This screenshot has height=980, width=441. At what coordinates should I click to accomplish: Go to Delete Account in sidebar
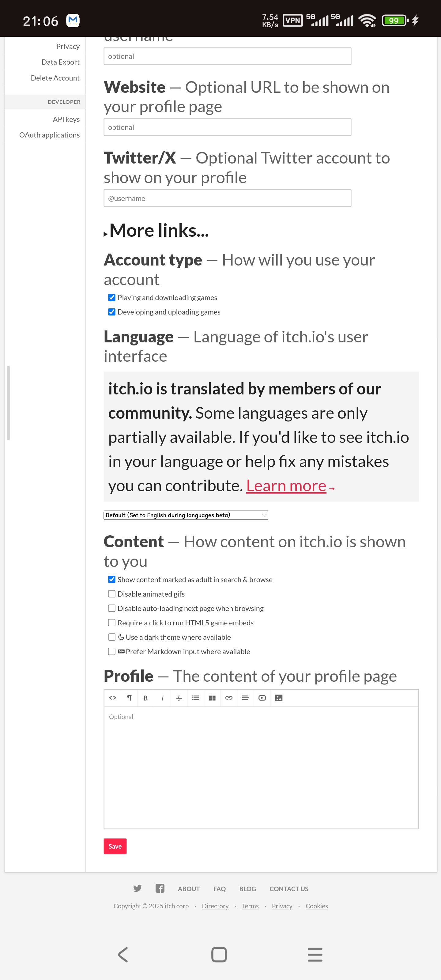pyautogui.click(x=55, y=78)
